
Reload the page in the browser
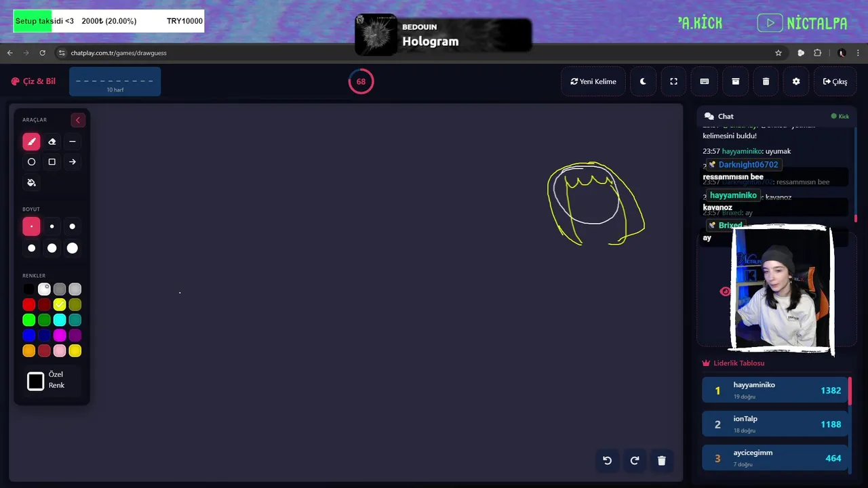pyautogui.click(x=42, y=53)
